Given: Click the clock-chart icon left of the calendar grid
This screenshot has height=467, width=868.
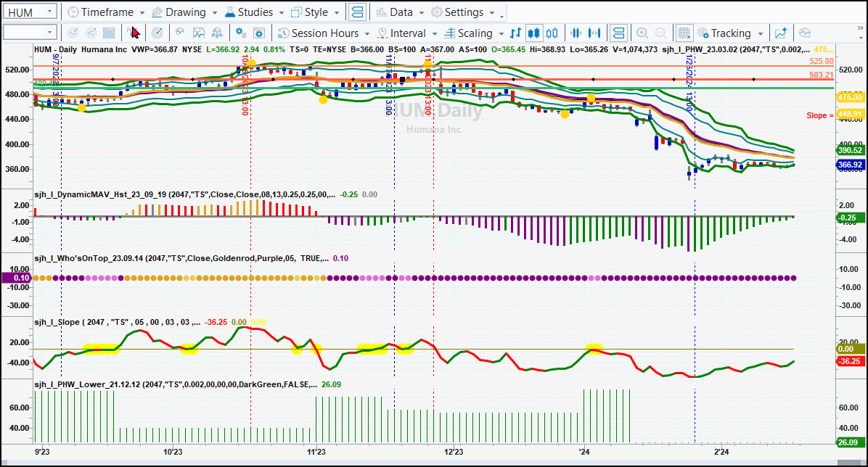Looking at the screenshot, I should click(x=73, y=33).
